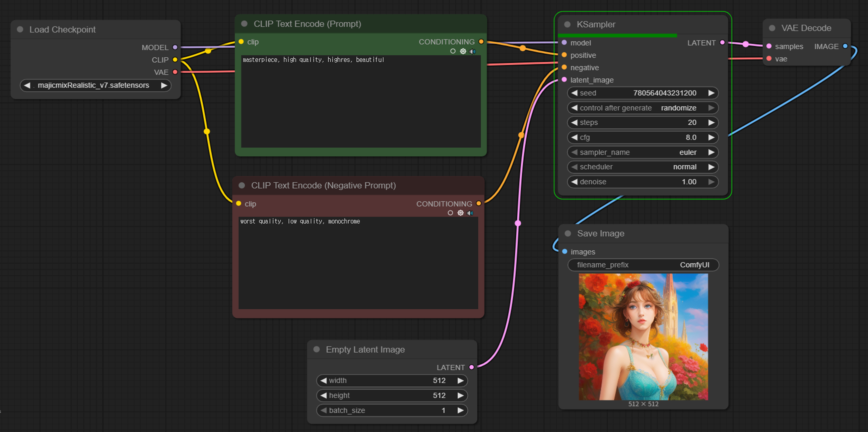Click the filename_prefix ComfyUI field
This screenshot has width=868, height=432.
pyautogui.click(x=643, y=265)
